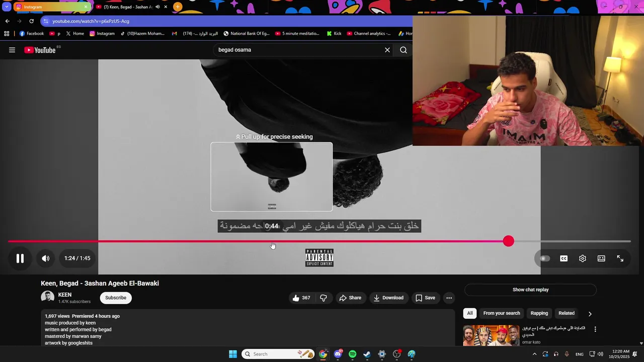Image resolution: width=644 pixels, height=362 pixels.
Task: Open OBS Studio from the taskbar
Action: point(397,354)
